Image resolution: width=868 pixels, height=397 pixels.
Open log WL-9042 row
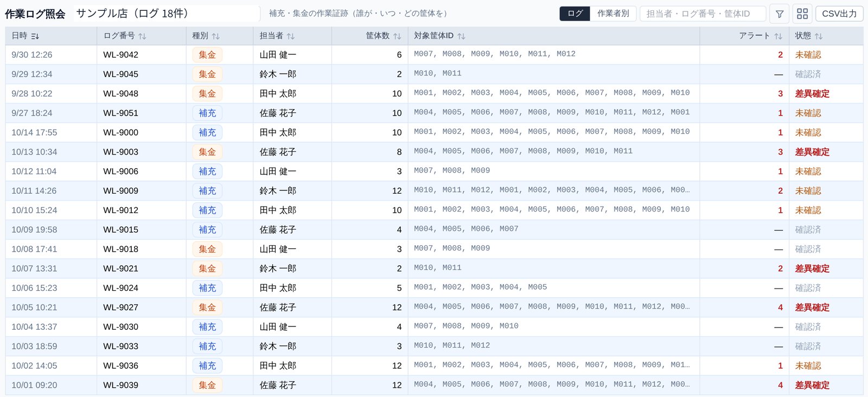point(434,55)
